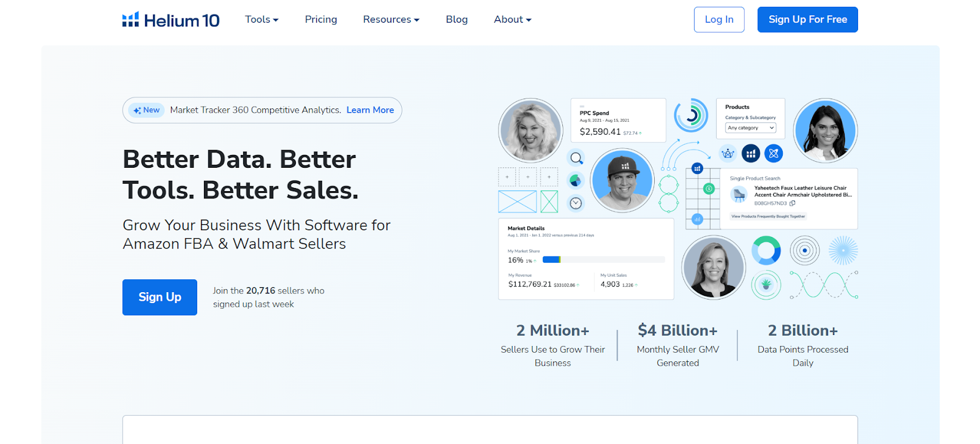The image size is (980, 444).
Task: Open the Tools dropdown menu
Action: tap(262, 20)
